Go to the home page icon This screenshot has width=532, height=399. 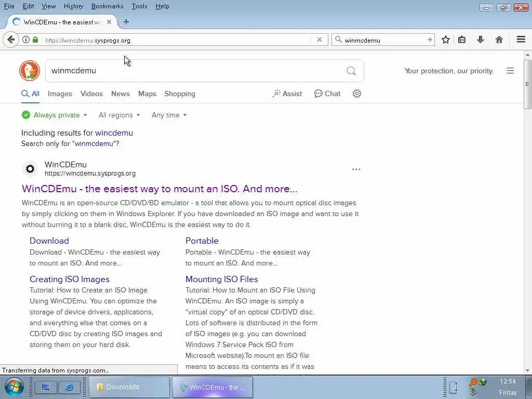(x=499, y=39)
